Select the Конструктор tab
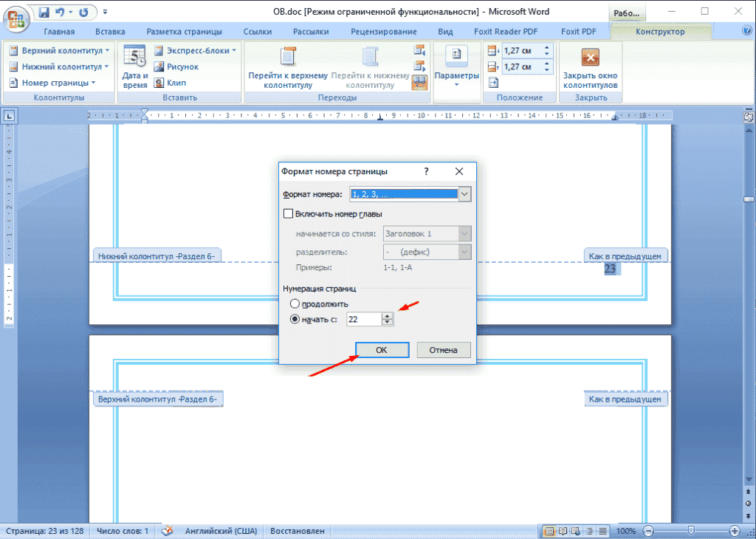 (x=659, y=32)
